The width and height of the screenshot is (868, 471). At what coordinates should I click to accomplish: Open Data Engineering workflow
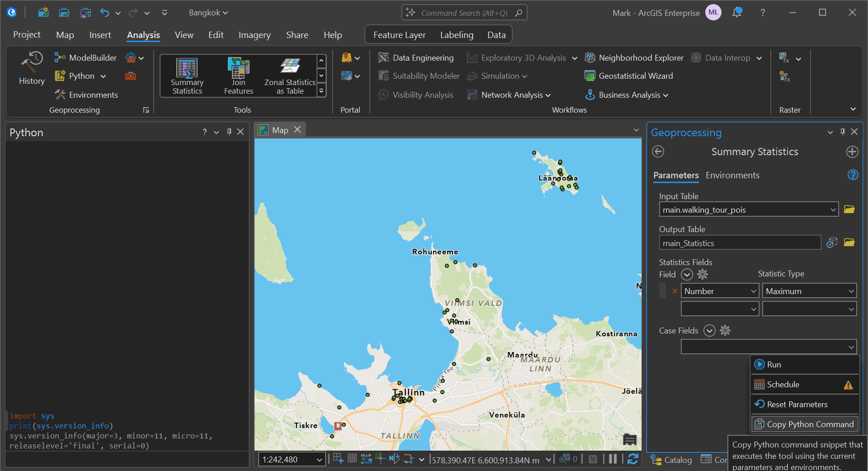tap(416, 58)
